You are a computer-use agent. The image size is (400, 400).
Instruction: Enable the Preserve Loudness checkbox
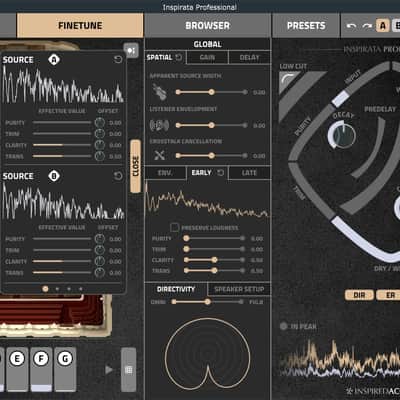[174, 228]
